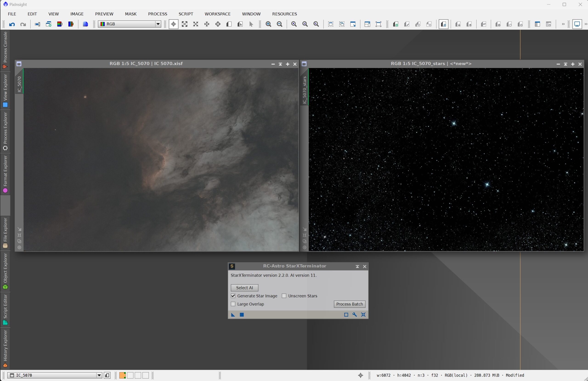Click the monitor screen icon in toolbar
588x381 pixels.
pyautogui.click(x=577, y=24)
